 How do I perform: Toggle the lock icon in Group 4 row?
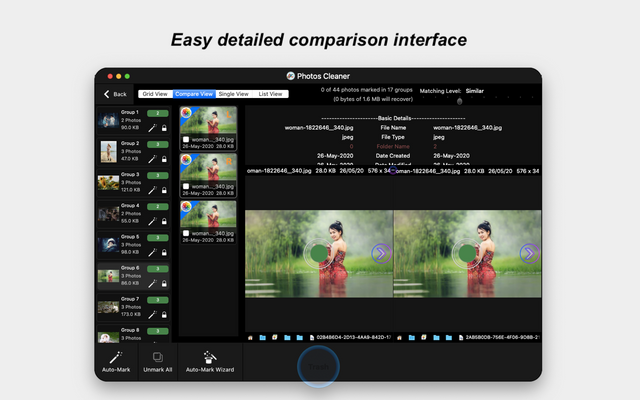[164, 221]
